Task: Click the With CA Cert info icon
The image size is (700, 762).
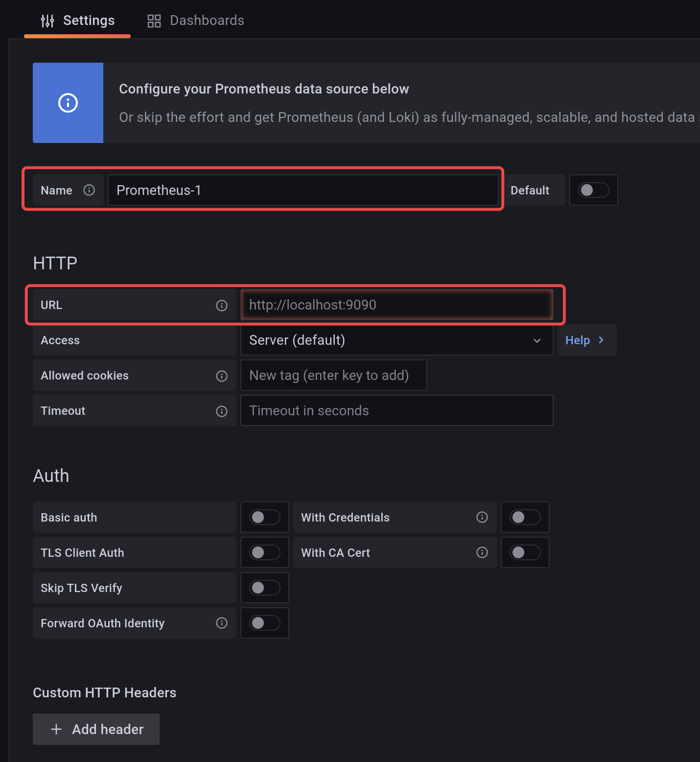Action: [482, 552]
